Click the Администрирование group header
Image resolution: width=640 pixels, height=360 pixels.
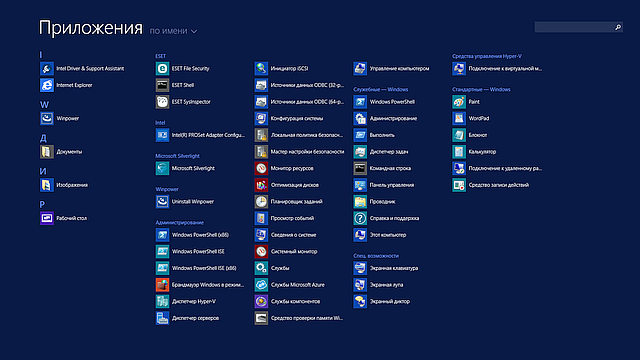coord(179,222)
